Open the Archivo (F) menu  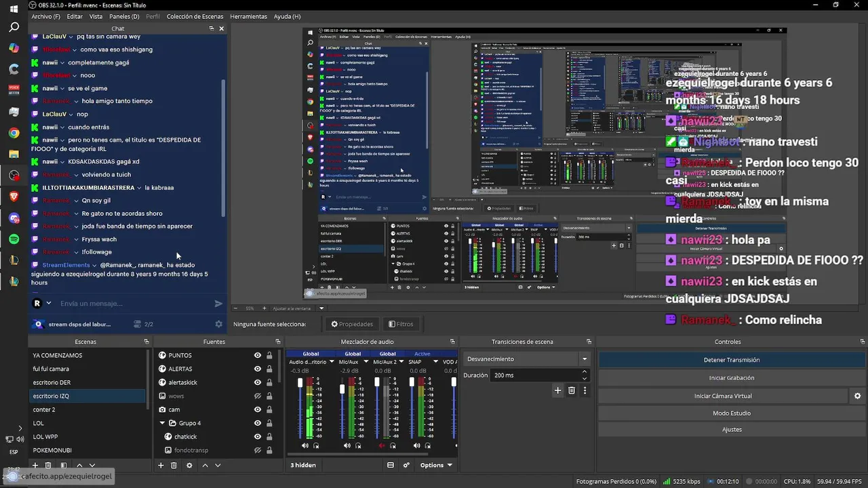tap(45, 16)
